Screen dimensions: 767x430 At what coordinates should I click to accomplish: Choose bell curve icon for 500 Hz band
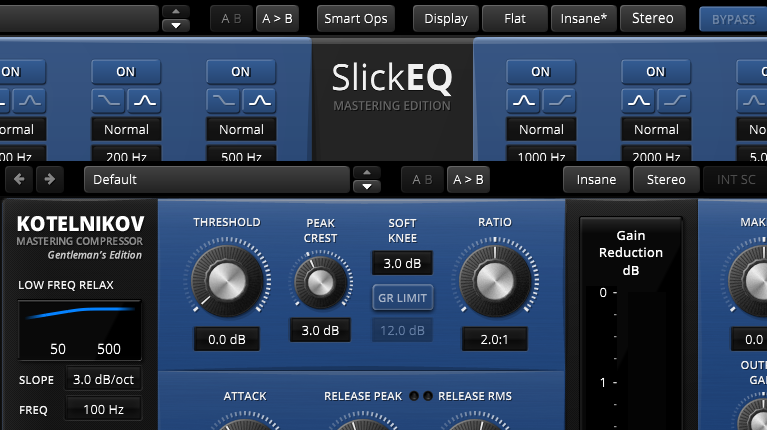click(260, 100)
